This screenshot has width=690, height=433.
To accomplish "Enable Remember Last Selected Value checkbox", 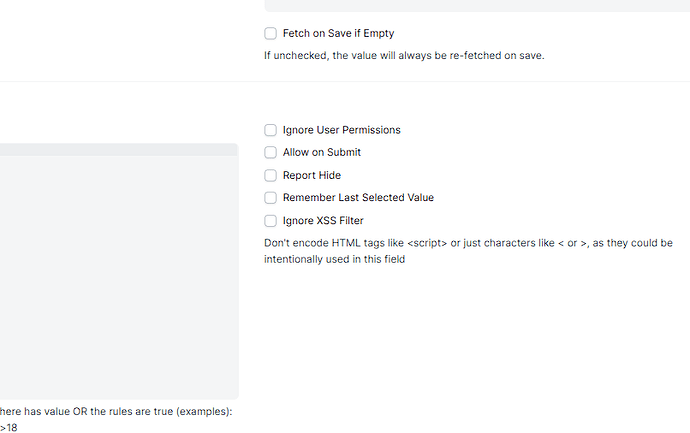I will pos(270,198).
